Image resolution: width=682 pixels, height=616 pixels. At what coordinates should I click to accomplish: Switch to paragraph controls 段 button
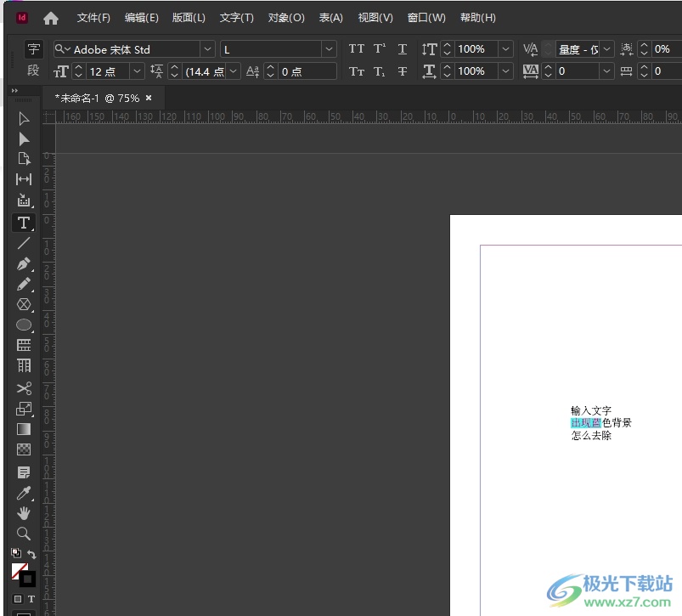click(x=33, y=71)
